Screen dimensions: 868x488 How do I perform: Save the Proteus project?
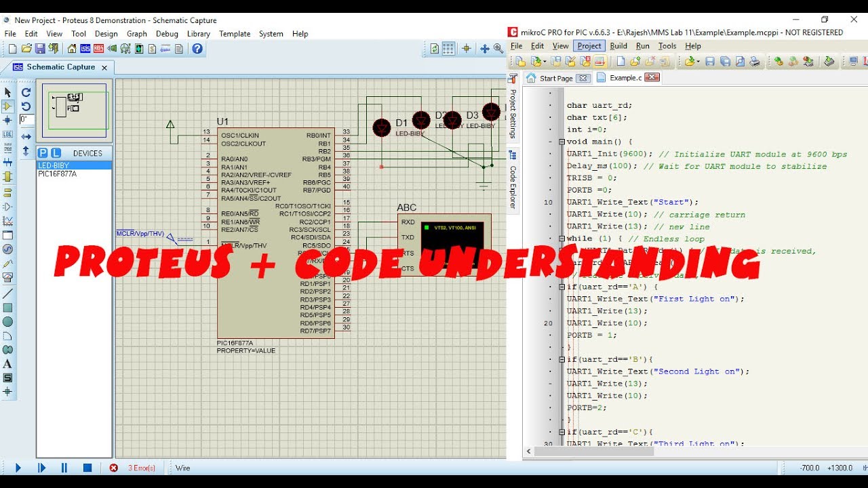pos(40,49)
